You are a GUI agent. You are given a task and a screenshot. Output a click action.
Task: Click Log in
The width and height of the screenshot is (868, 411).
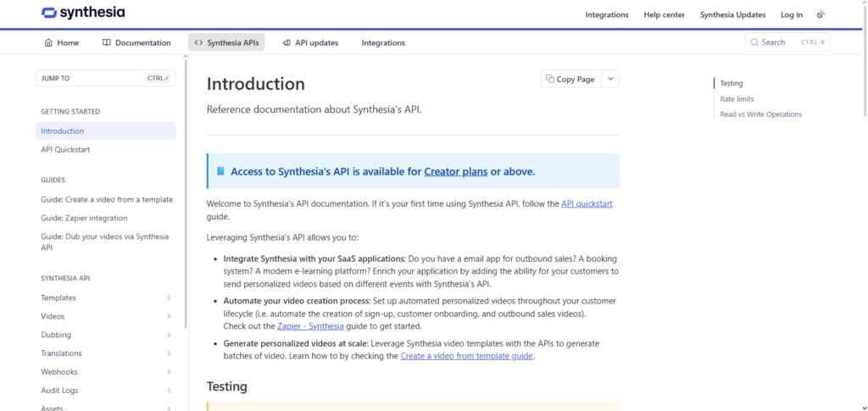tap(792, 15)
